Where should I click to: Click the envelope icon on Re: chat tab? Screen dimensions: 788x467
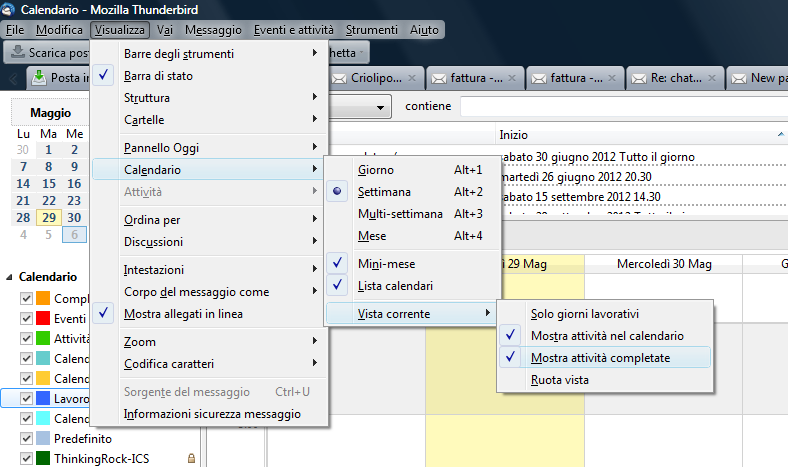(639, 78)
